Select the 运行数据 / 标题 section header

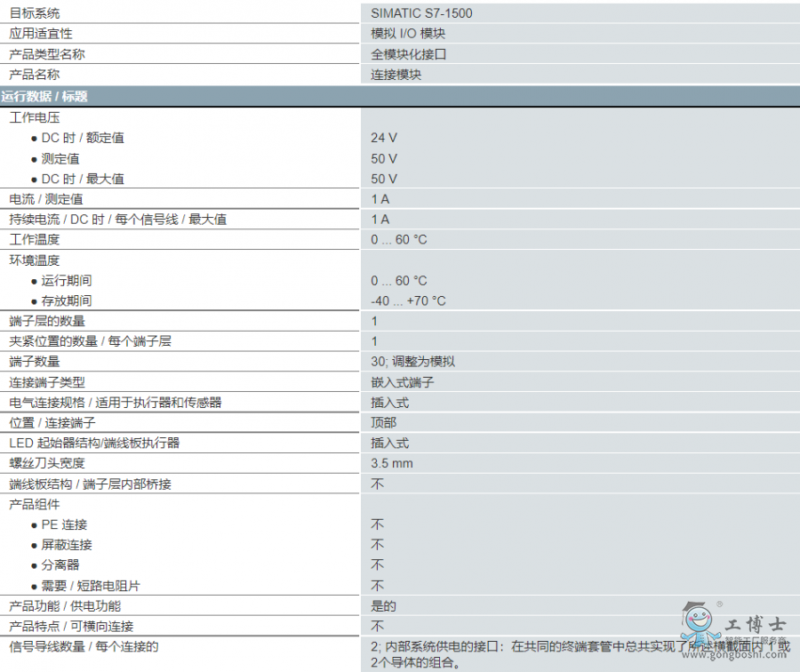click(44, 96)
